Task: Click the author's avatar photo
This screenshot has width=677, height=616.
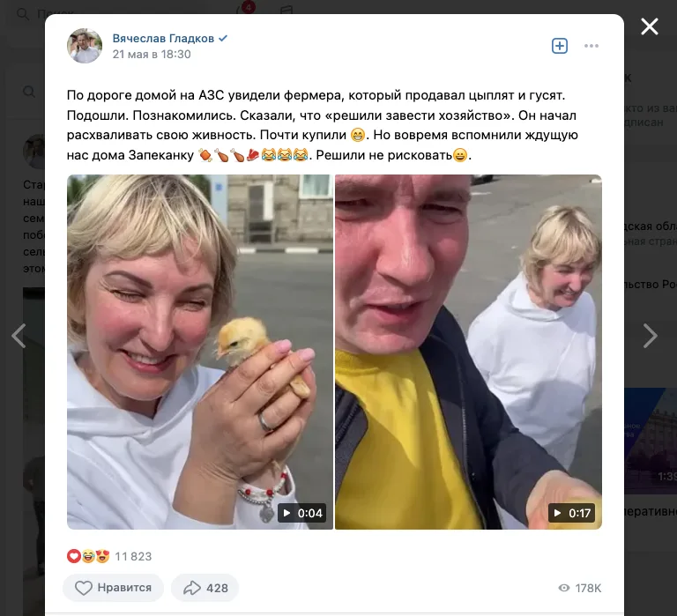Action: pyautogui.click(x=85, y=46)
